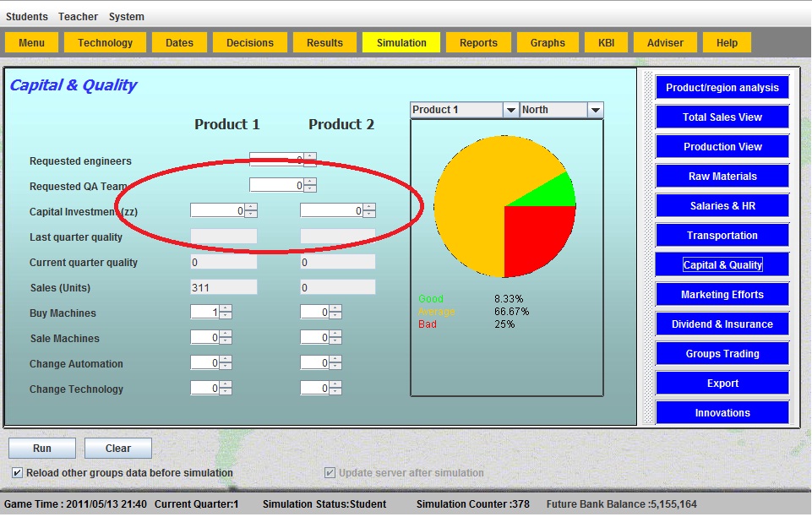
Task: Increment Change Technology for Product 1
Action: 226,385
